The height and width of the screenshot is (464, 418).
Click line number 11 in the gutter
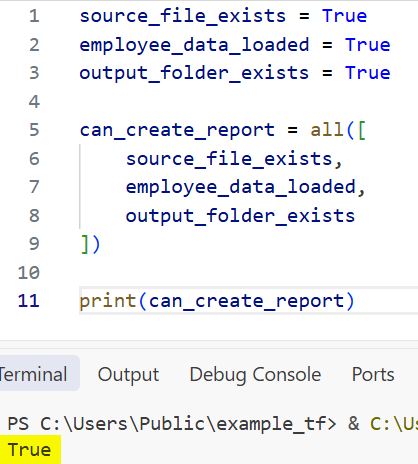point(29,300)
